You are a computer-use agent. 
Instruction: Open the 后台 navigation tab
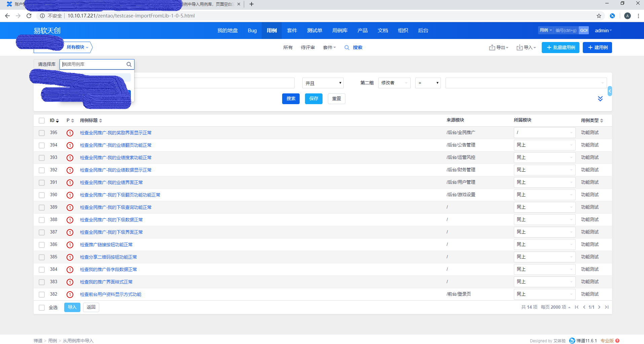pyautogui.click(x=423, y=31)
